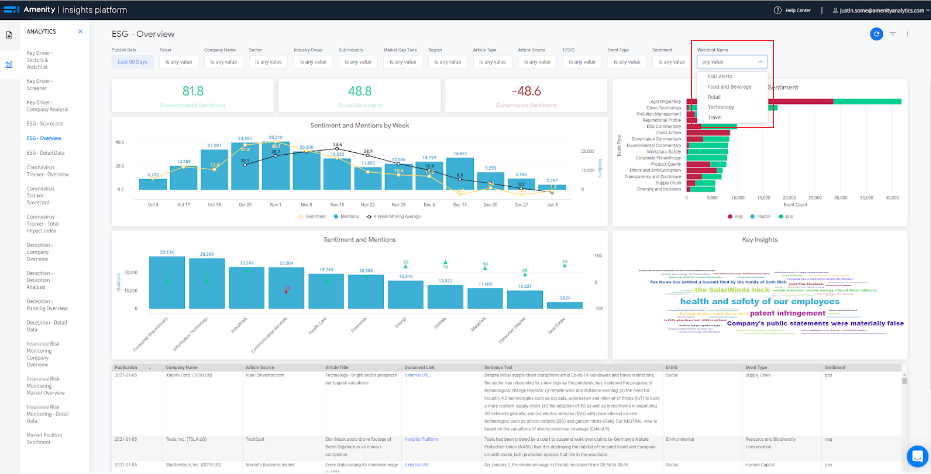Click the -48.6 Governance Sentiment tile

click(526, 95)
